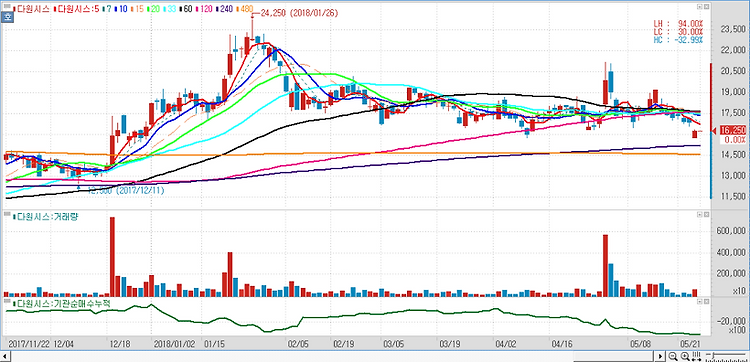Open the 기관순매수누적 panel dropdown
750x362 pixels.
[x=699, y=302]
